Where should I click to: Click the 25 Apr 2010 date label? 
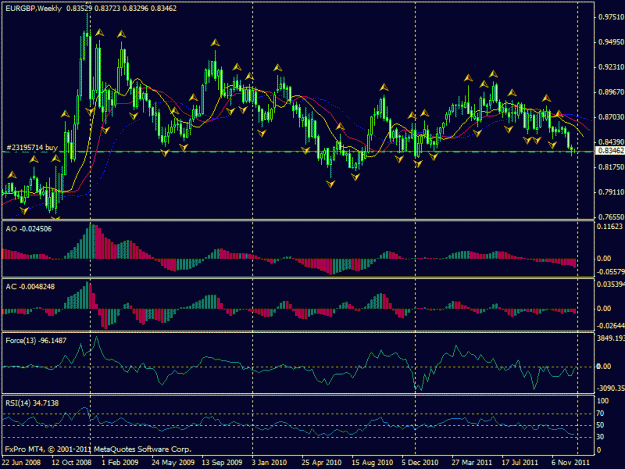click(321, 463)
